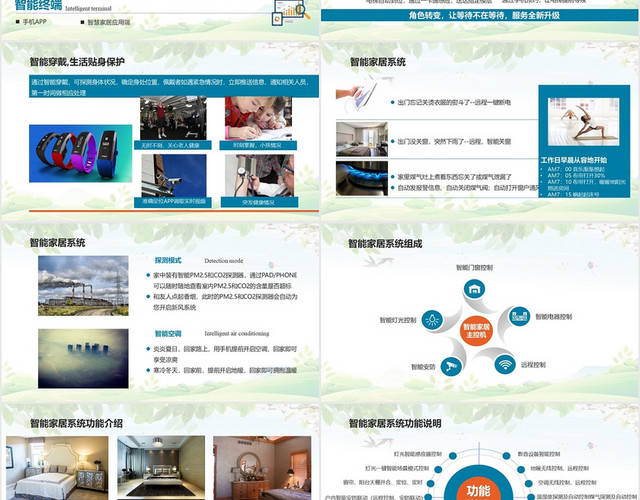Click the 探测模式 subheading

click(168, 260)
